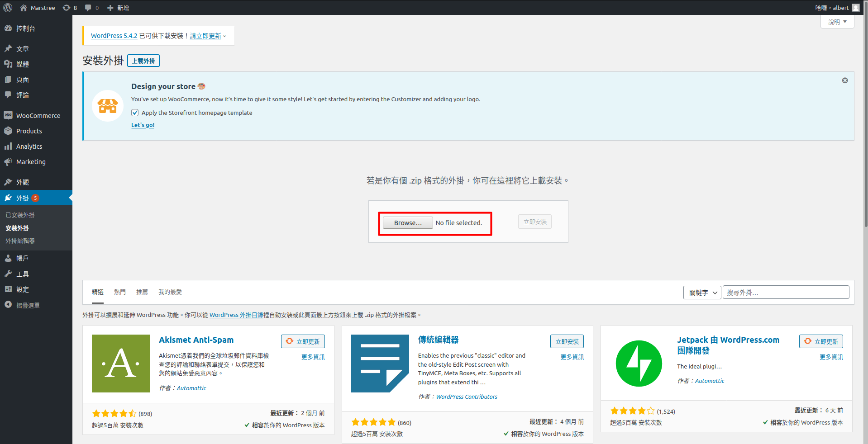This screenshot has width=868, height=444.
Task: Open the 關鍵字 search type dropdown
Action: [x=702, y=293]
